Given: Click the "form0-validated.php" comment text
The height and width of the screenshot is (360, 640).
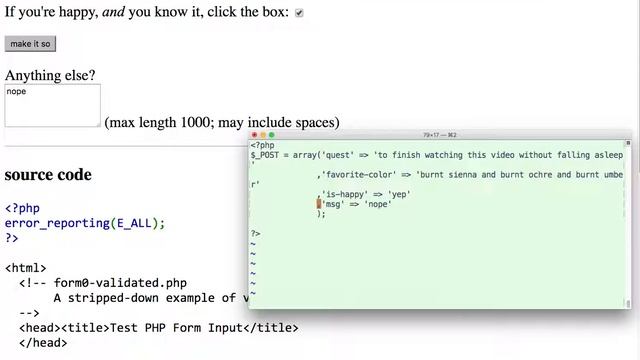Looking at the screenshot, I should click(120, 283).
